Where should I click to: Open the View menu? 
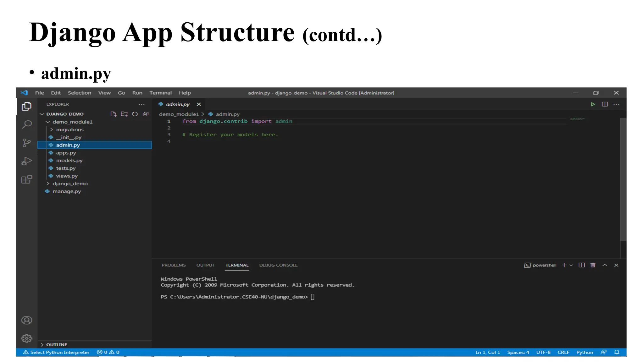tap(104, 93)
